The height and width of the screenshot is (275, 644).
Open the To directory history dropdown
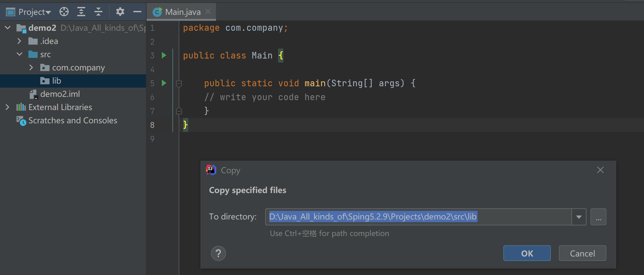[579, 217]
